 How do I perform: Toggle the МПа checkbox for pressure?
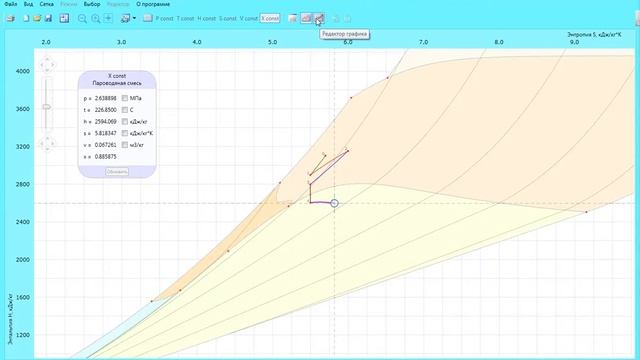point(125,98)
